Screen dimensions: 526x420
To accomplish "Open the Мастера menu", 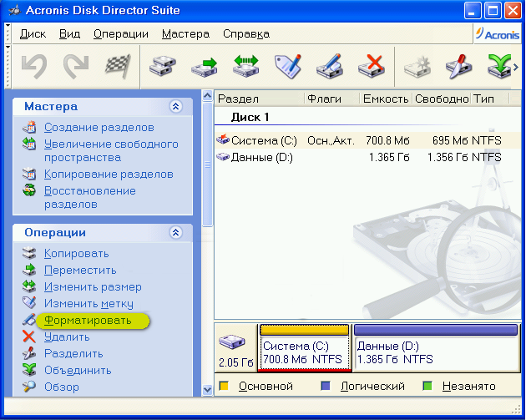I will coord(186,34).
